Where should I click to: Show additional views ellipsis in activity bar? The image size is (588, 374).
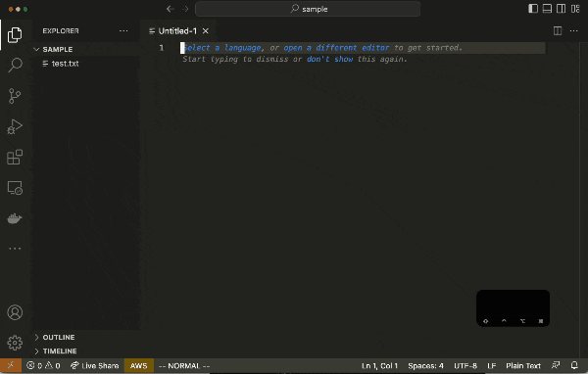[x=15, y=249]
